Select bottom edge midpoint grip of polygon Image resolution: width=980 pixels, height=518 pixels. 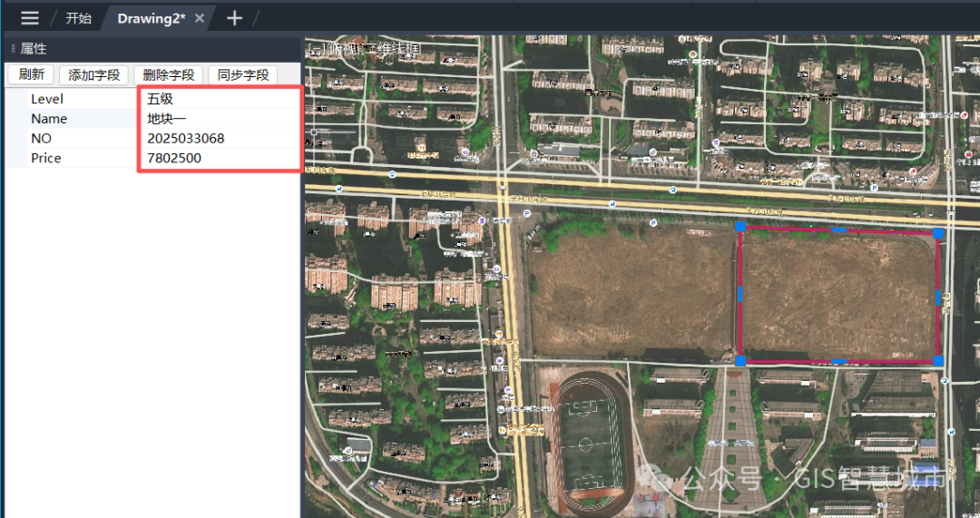point(839,361)
